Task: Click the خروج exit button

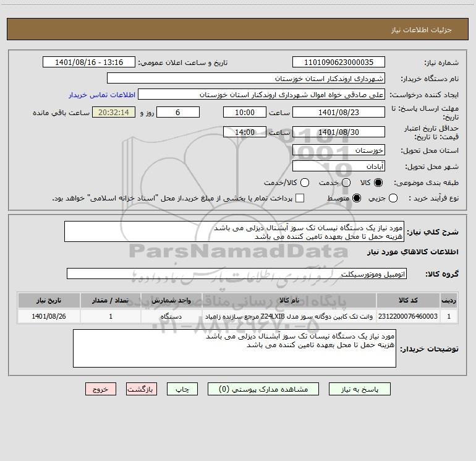Action: pyautogui.click(x=101, y=389)
